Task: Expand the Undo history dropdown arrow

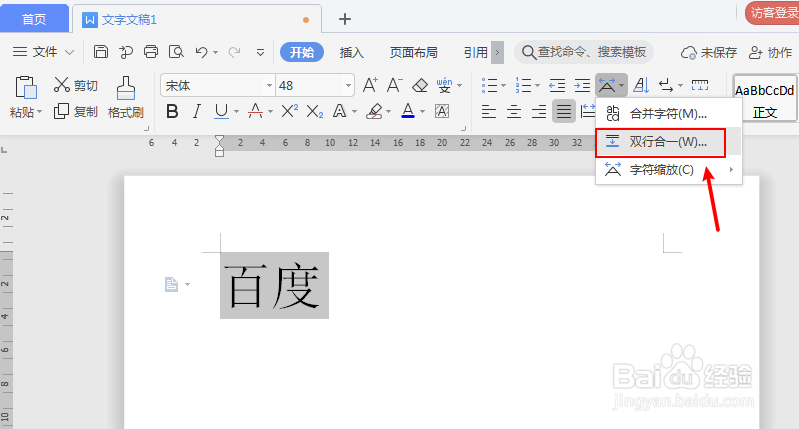Action: click(x=216, y=52)
